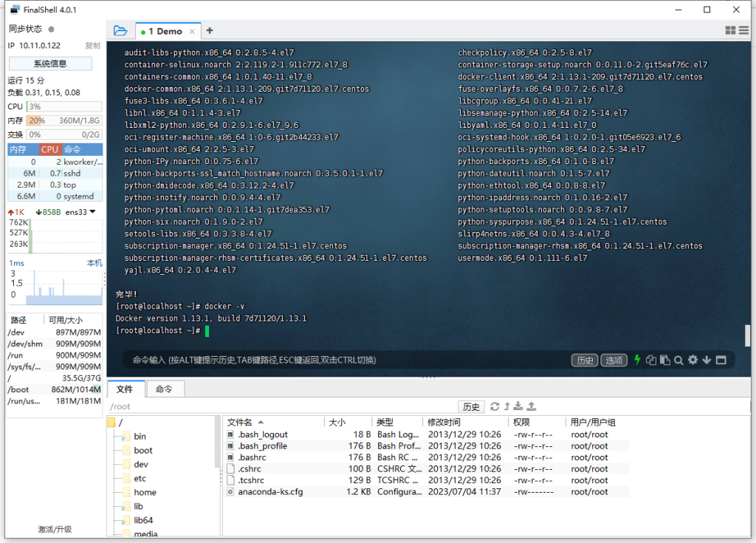Click the /root path input field
Image resolution: width=756 pixels, height=543 pixels.
(282, 406)
